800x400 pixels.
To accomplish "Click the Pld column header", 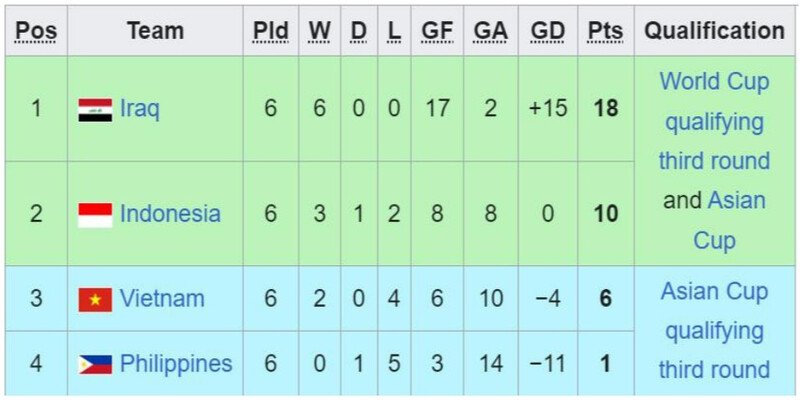I will pos(270,31).
